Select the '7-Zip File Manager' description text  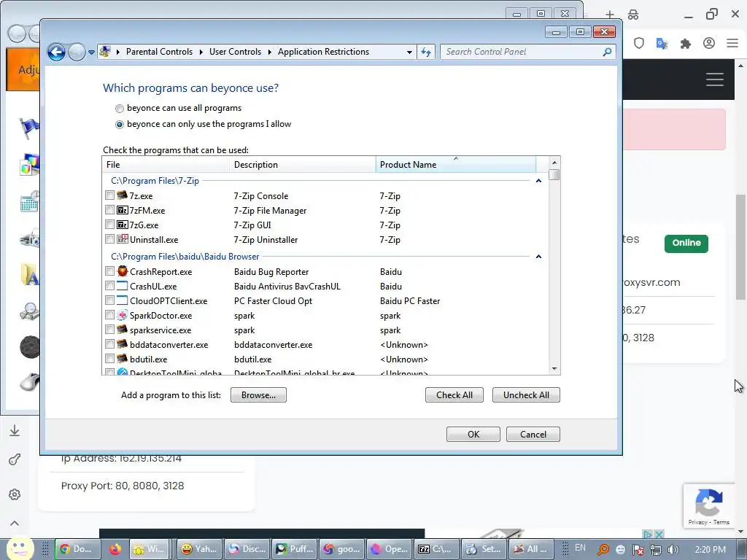270,211
